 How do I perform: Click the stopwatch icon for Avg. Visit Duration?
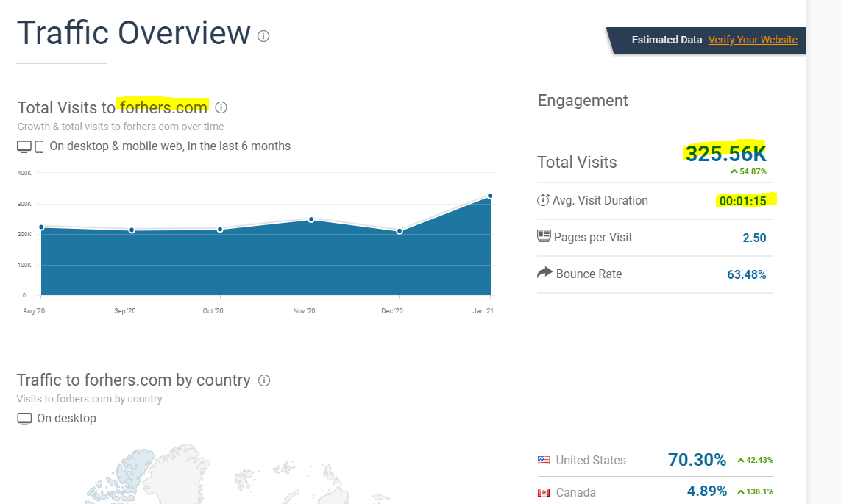(543, 200)
